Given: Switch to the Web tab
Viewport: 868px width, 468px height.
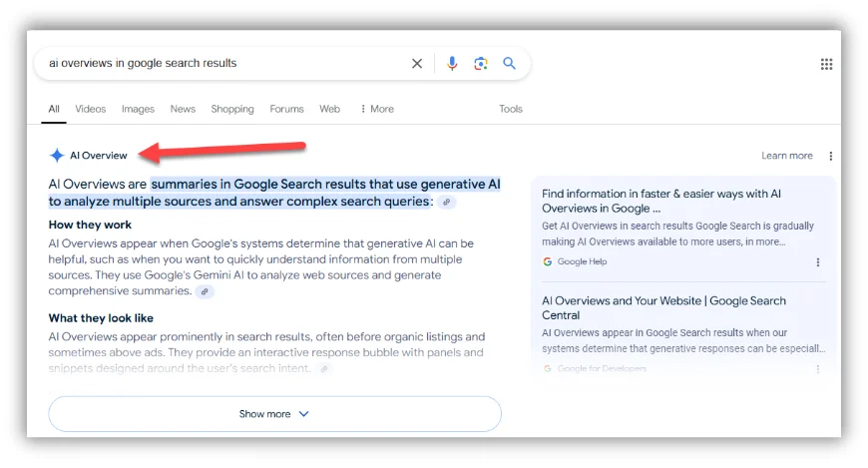Looking at the screenshot, I should (x=329, y=109).
